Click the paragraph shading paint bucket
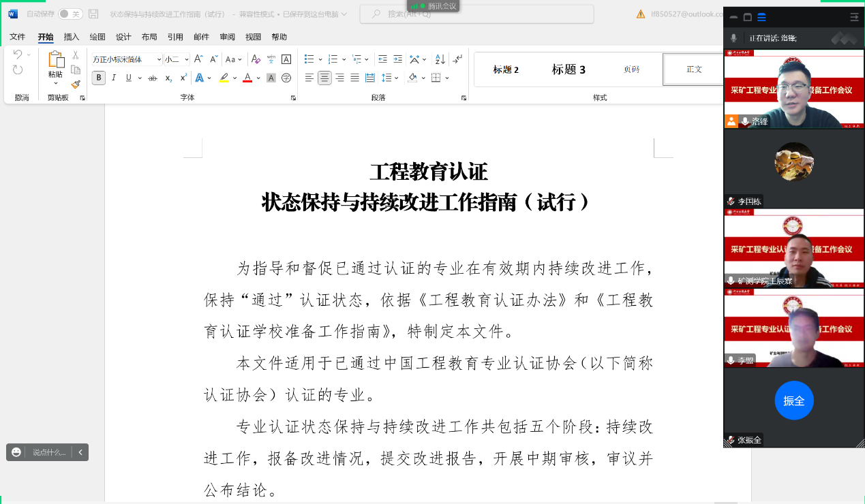Screen dimensions: 865x504 point(412,78)
